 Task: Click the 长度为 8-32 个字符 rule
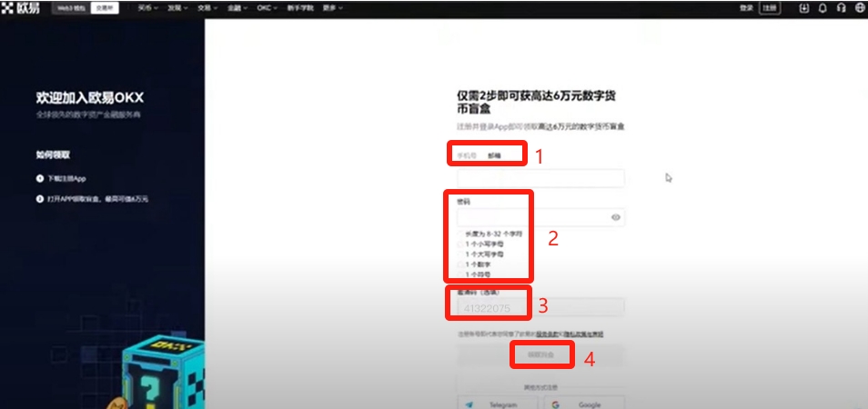(493, 234)
